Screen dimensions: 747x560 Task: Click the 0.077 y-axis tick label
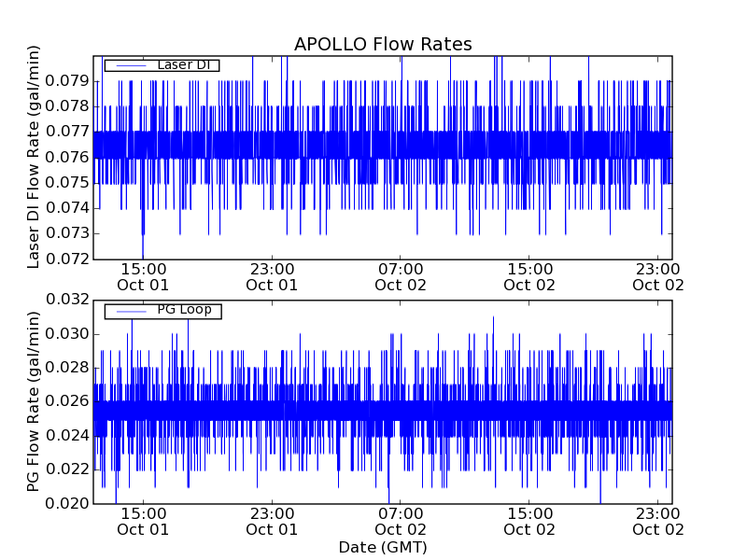point(67,132)
